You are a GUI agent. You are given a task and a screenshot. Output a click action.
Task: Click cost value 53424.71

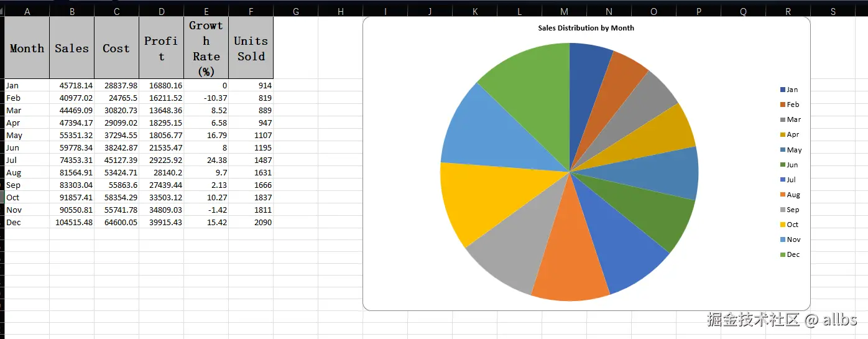(x=116, y=172)
